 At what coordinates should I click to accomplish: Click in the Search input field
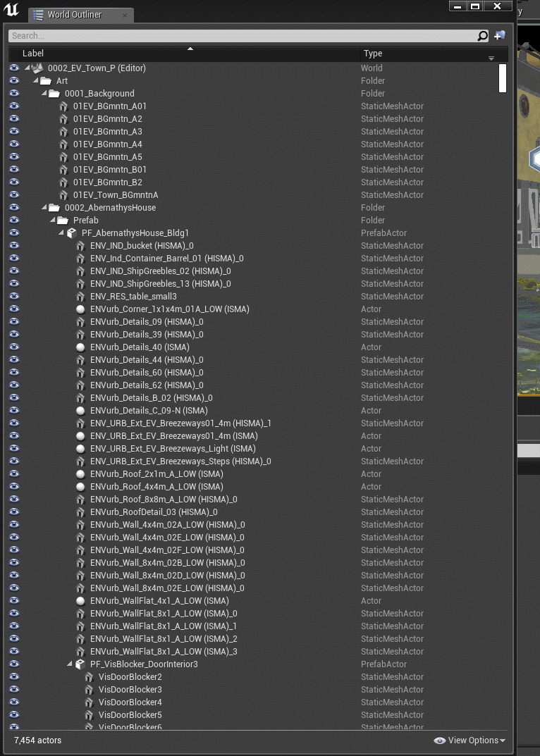[x=240, y=35]
